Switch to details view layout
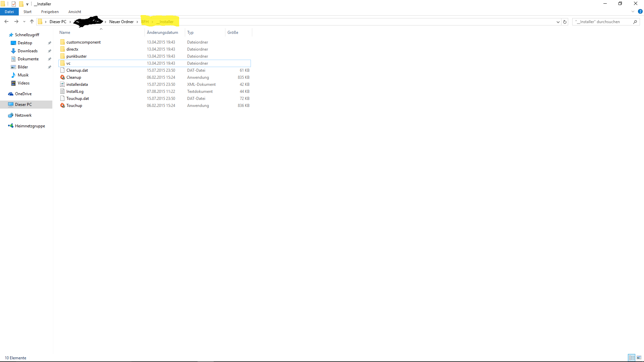This screenshot has width=644, height=362. tap(632, 358)
